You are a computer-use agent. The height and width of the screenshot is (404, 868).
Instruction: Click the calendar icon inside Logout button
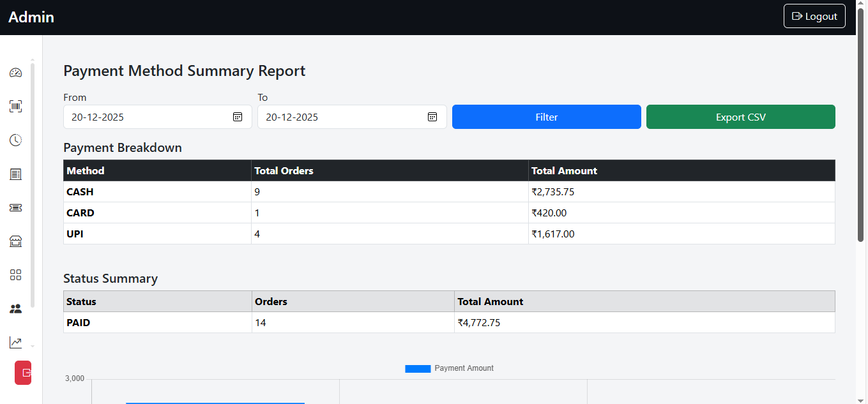(x=796, y=16)
